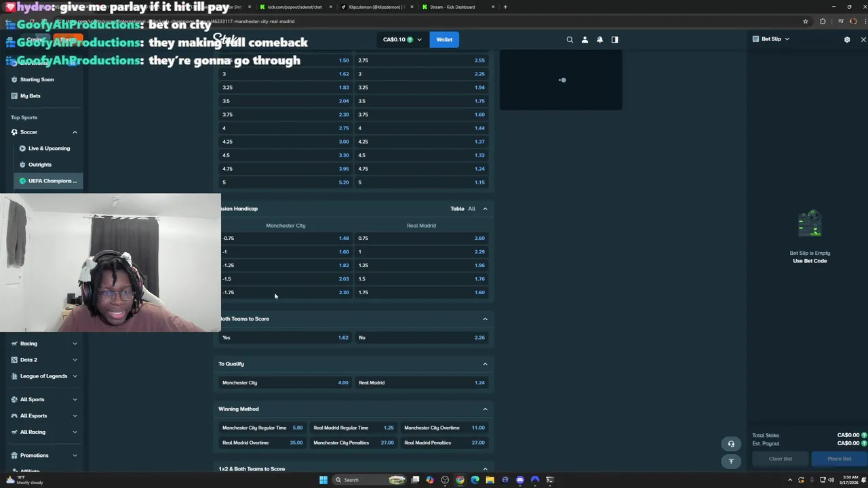Select Real Madrid 1.75 at 1.60

click(x=421, y=292)
